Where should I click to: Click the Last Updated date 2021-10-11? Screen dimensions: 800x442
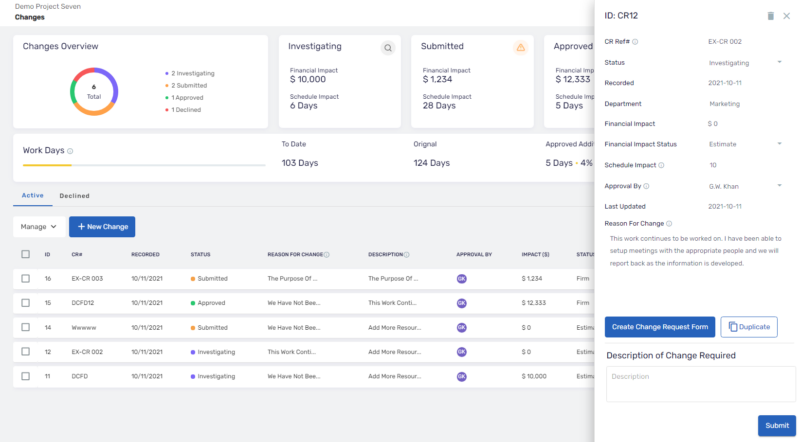point(724,207)
